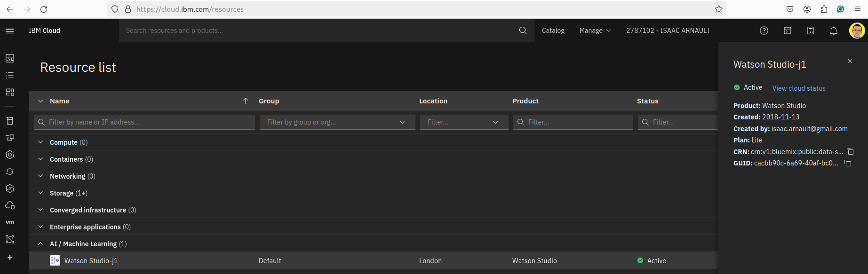Open the hexagon Kubernetes sidebar icon
This screenshot has height=274, width=868.
[x=10, y=155]
